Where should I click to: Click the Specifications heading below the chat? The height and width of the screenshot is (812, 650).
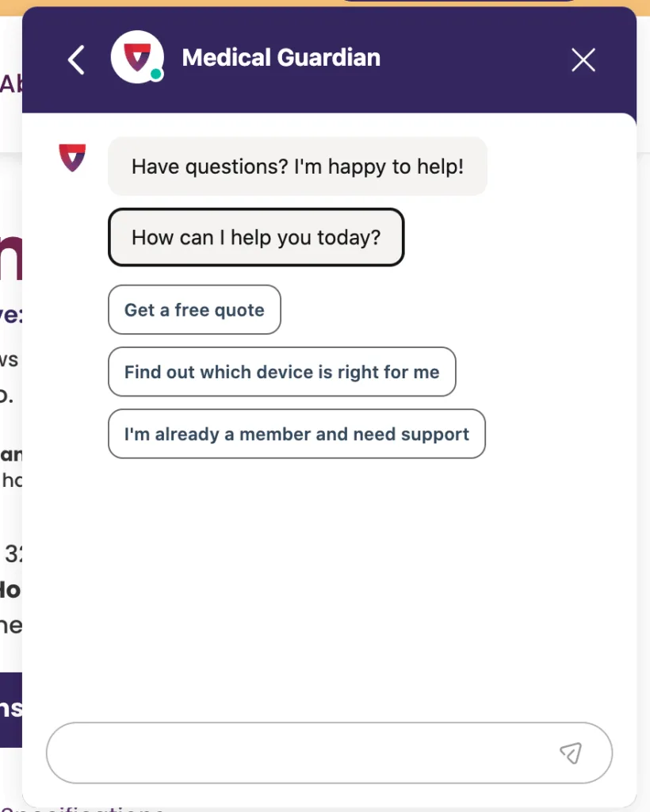coord(87,810)
